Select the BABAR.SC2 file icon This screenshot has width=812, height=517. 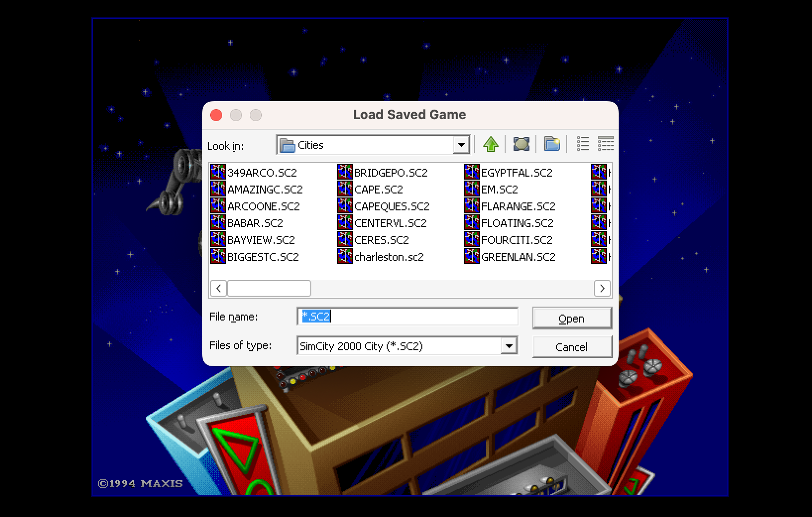[x=218, y=223]
